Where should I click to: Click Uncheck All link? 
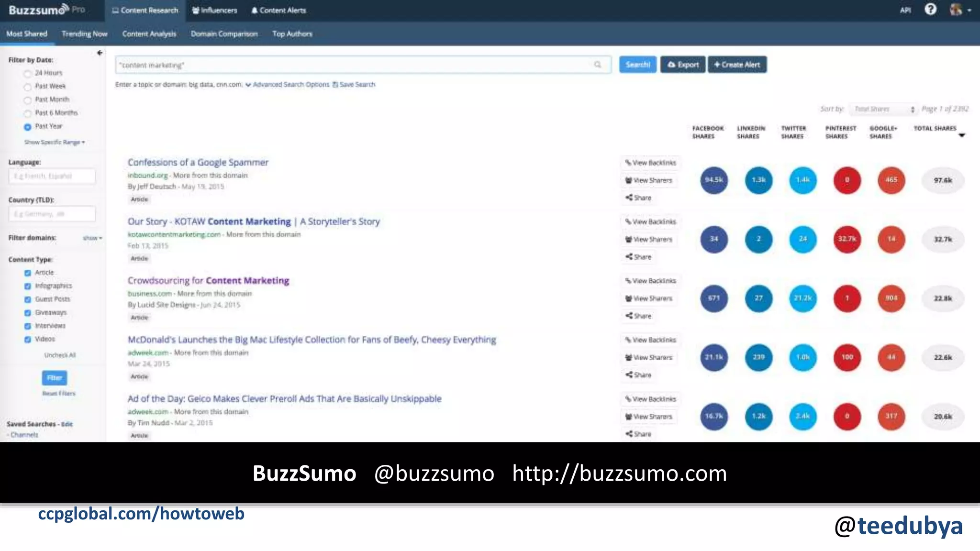[60, 355]
